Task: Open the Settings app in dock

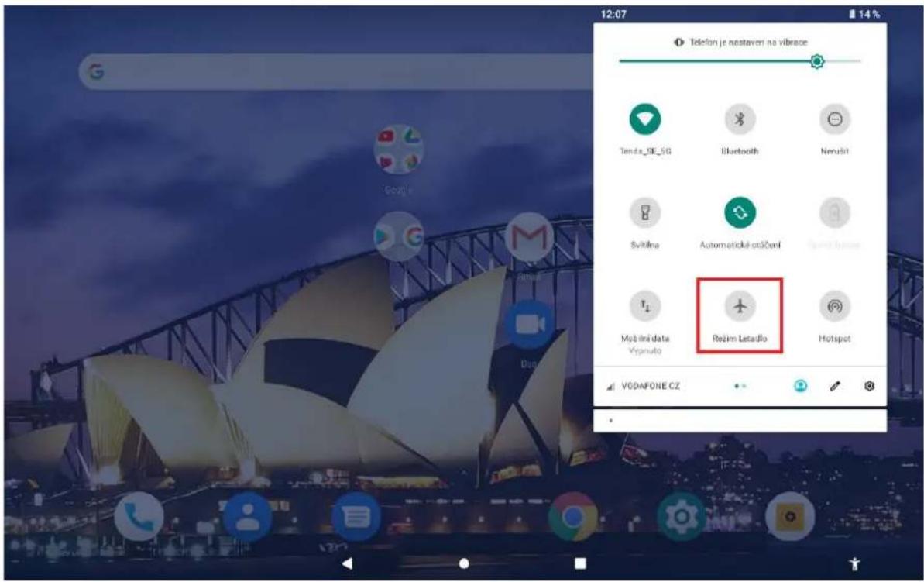Action: [x=682, y=517]
